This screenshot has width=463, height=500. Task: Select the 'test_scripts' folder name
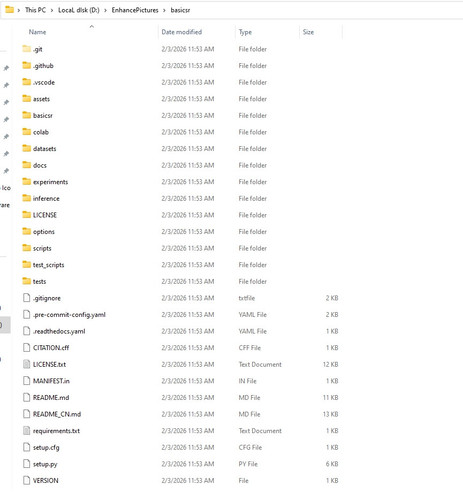point(48,265)
